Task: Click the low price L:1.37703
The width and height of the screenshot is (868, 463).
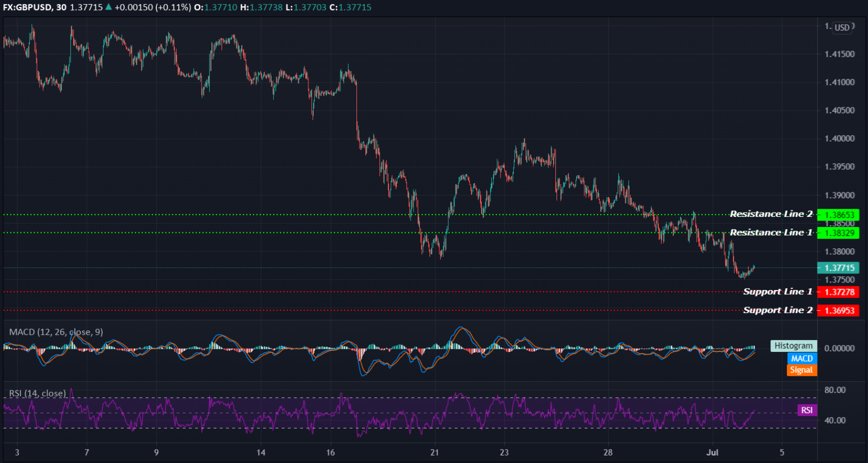Action: (306, 7)
